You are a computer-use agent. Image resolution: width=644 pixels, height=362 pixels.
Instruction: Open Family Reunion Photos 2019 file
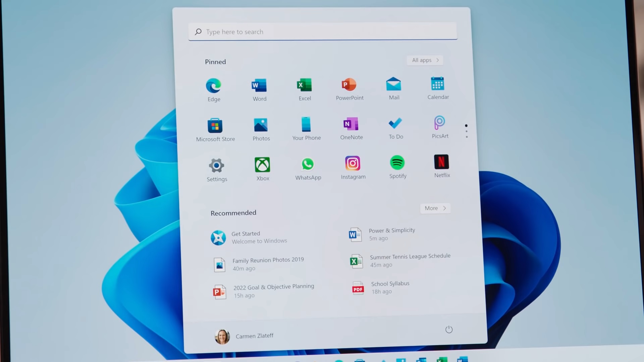[x=258, y=264]
